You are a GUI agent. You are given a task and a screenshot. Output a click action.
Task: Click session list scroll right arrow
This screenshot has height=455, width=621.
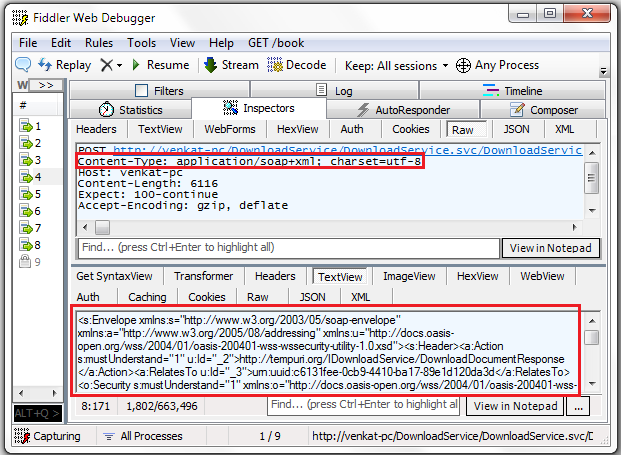coord(55,393)
